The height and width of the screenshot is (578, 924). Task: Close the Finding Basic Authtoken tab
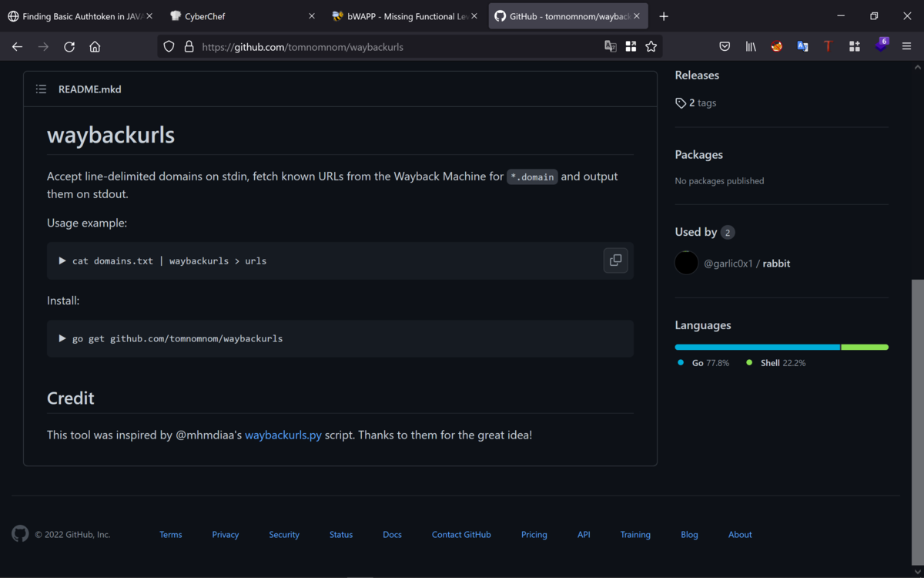[149, 16]
